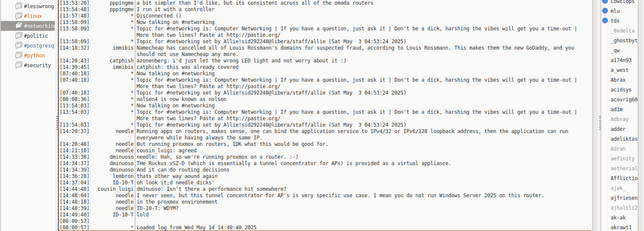Click the #politic channel icon
This screenshot has height=231, width=644.
click(x=18, y=36)
